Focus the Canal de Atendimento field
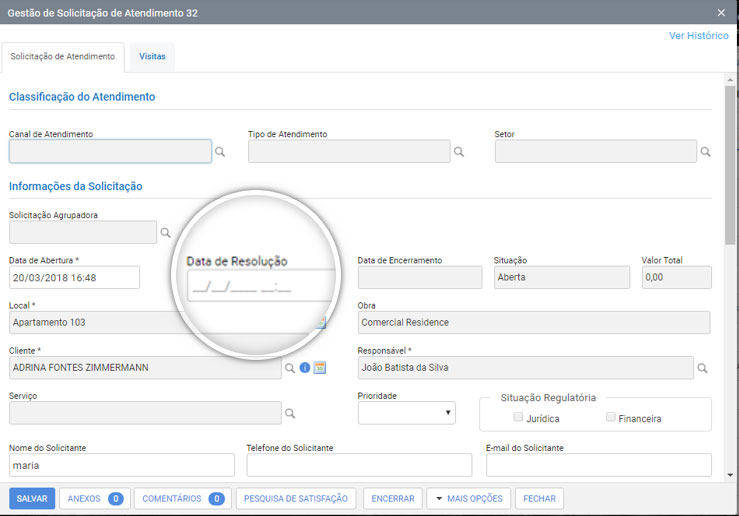 [x=110, y=151]
